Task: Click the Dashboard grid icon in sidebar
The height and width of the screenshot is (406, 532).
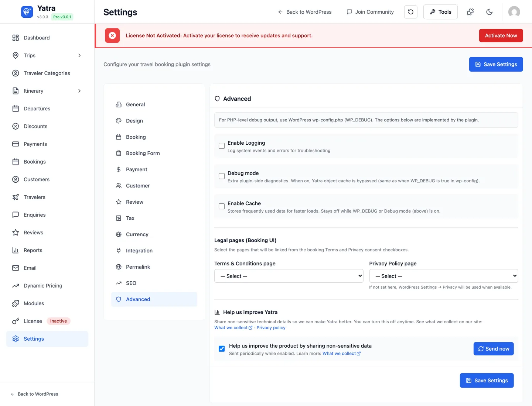Action: [x=16, y=38]
